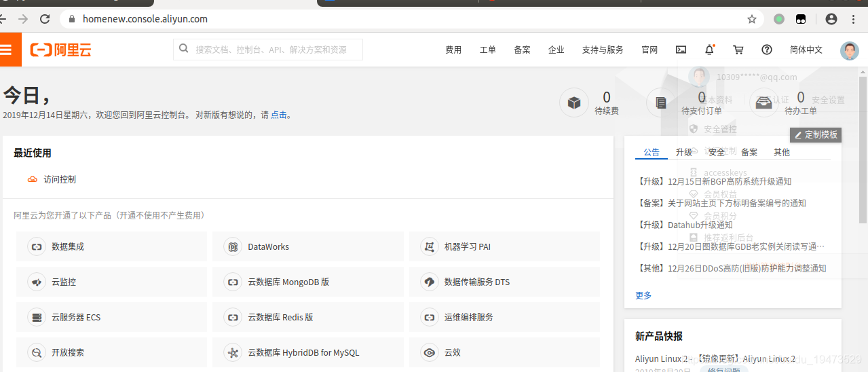Click the 访问控制 cloud icon
The width and height of the screenshot is (868, 372).
point(33,179)
